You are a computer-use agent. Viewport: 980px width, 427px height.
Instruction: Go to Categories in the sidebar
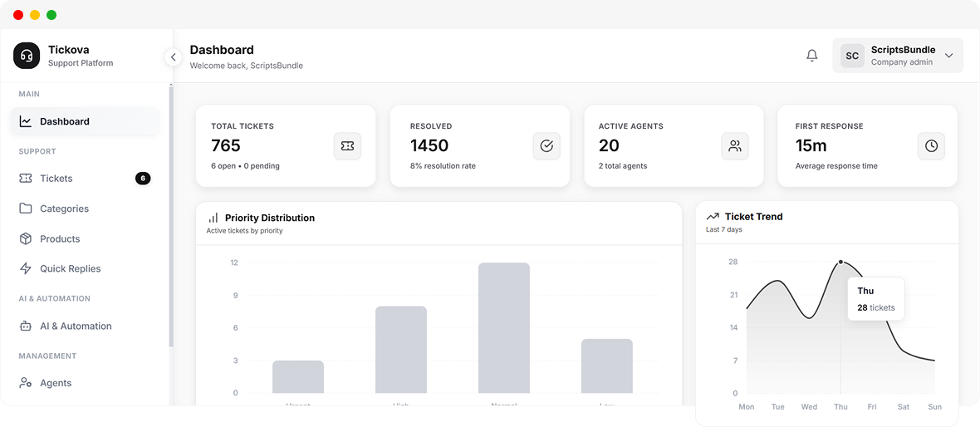64,209
